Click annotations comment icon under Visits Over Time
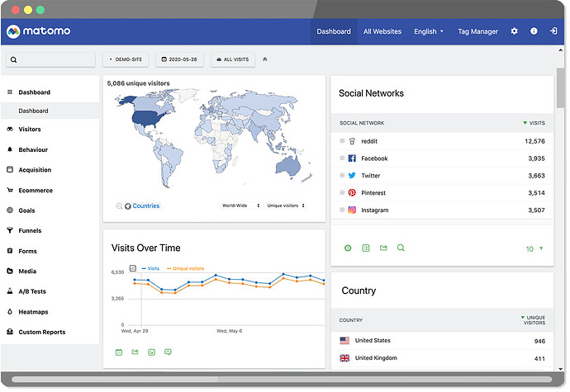Viewport: 570px width, 392px height. pyautogui.click(x=168, y=352)
